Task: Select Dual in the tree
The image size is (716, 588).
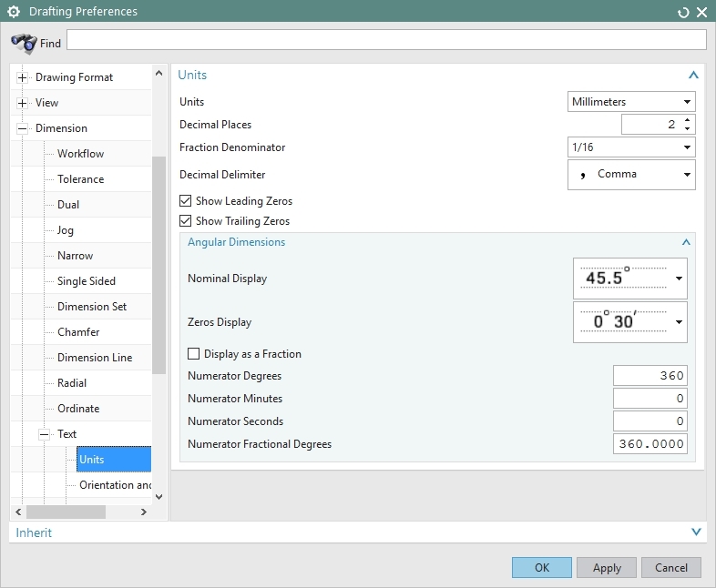Action: coord(68,205)
